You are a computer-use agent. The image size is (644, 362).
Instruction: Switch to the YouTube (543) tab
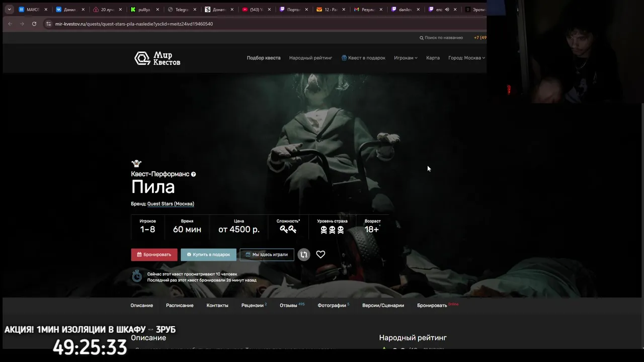(256, 10)
